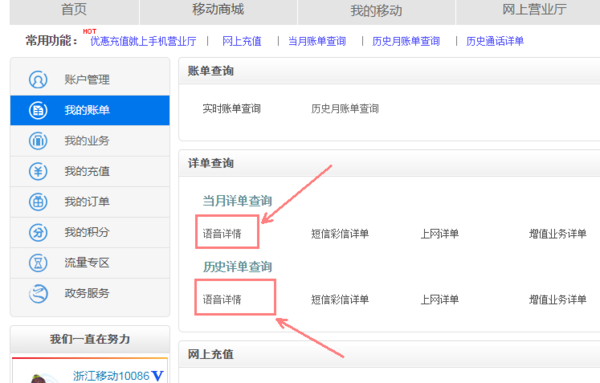The image size is (600, 383).
Task: Click the 流量专区 hourglass icon
Action: point(38,263)
